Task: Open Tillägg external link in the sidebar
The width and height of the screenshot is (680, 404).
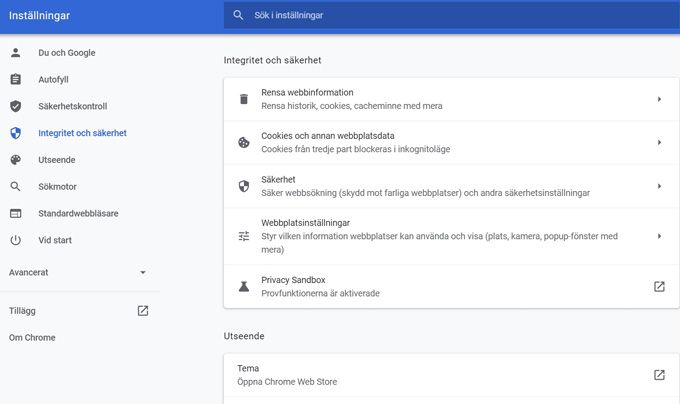Action: pos(143,311)
